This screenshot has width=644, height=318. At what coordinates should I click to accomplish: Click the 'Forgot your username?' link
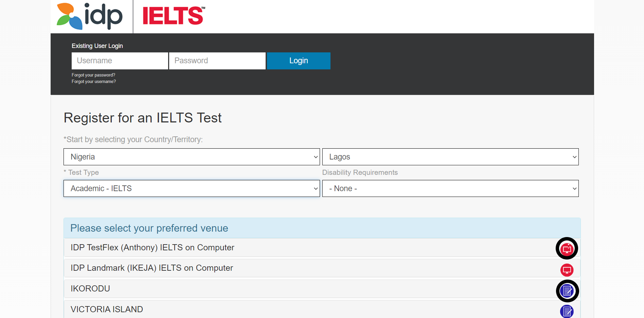(94, 81)
